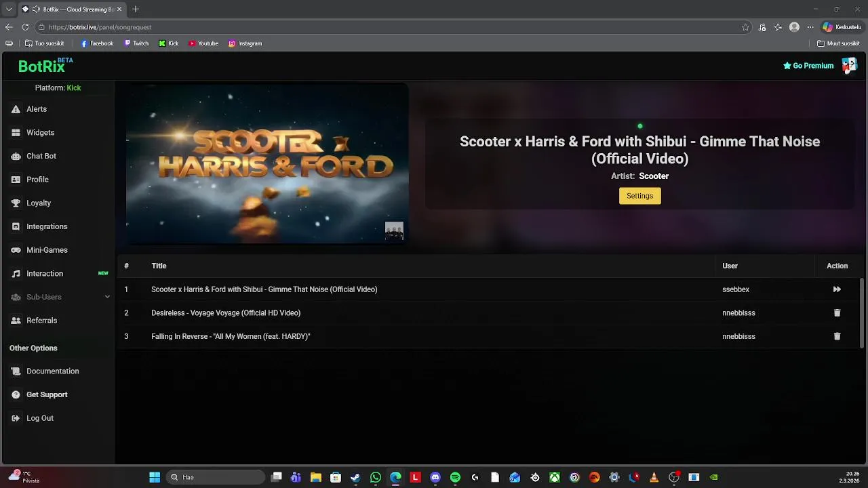Open a new browser tab
868x488 pixels.
[136, 9]
